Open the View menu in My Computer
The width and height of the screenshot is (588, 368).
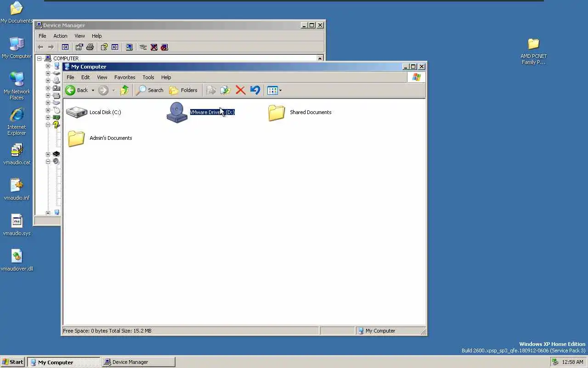tap(102, 77)
